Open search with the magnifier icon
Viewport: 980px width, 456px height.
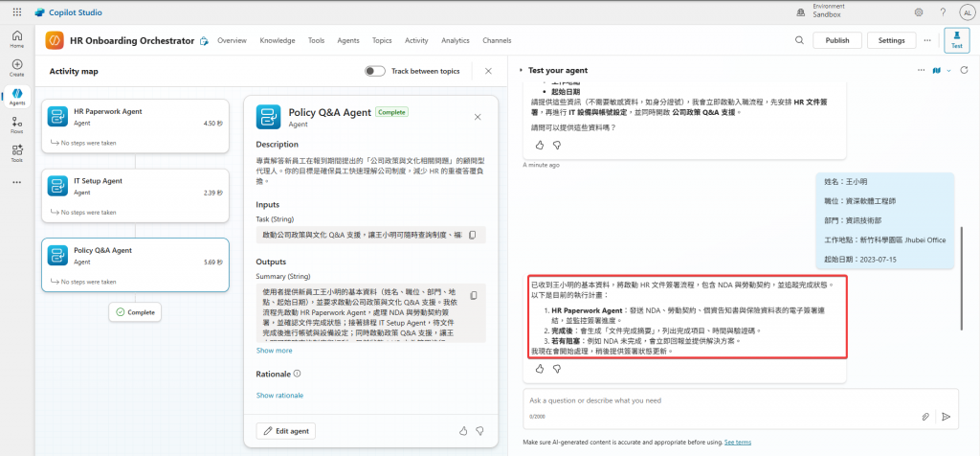[x=799, y=40]
